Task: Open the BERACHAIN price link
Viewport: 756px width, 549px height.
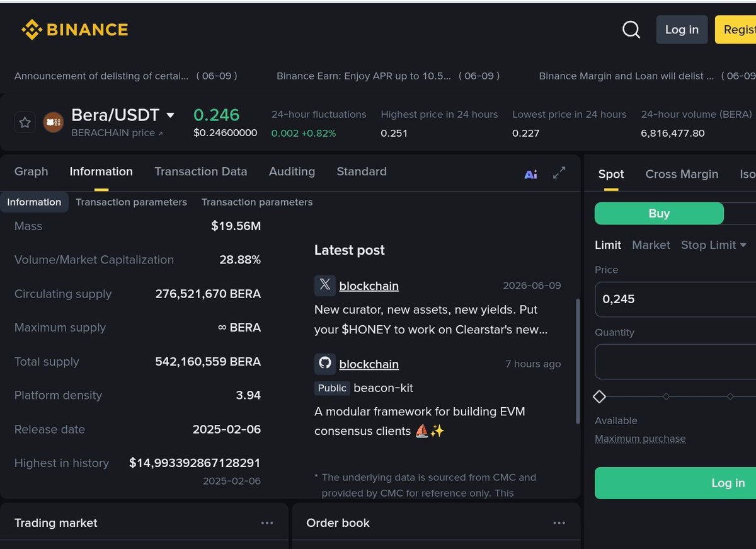Action: click(x=117, y=133)
